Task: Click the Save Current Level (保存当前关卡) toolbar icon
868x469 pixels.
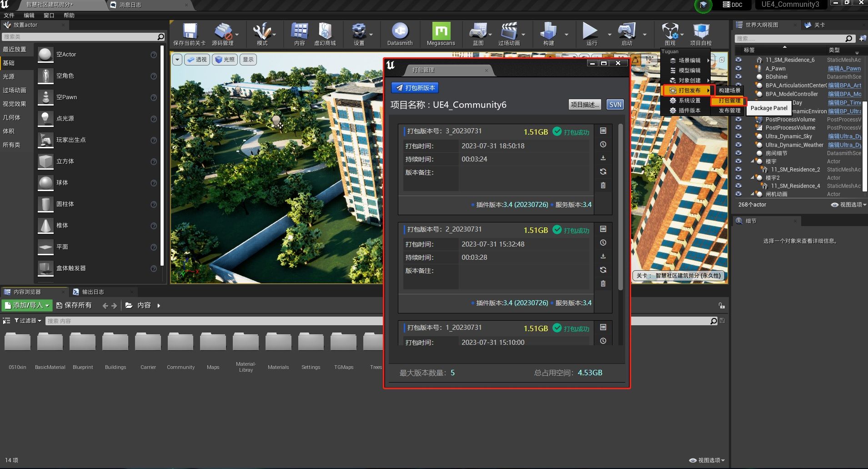Action: tap(190, 31)
